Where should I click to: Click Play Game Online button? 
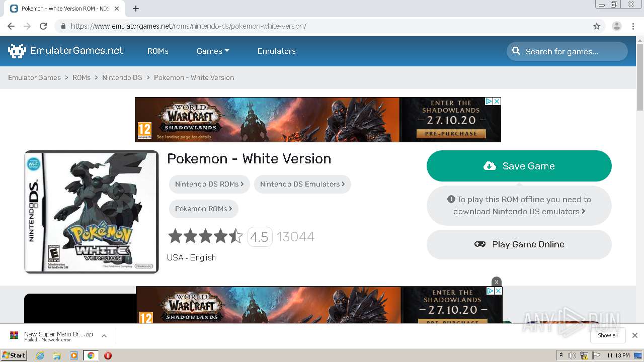click(519, 244)
